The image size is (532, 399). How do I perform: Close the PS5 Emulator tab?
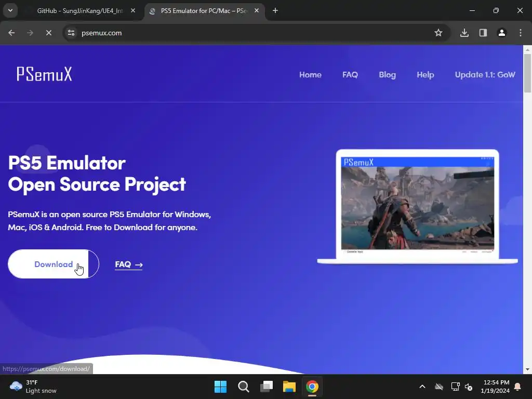tap(257, 11)
